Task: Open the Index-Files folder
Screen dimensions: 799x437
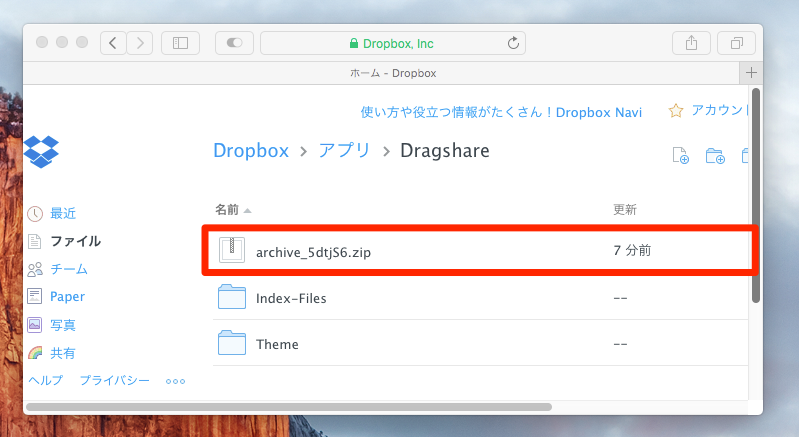Action: tap(291, 298)
